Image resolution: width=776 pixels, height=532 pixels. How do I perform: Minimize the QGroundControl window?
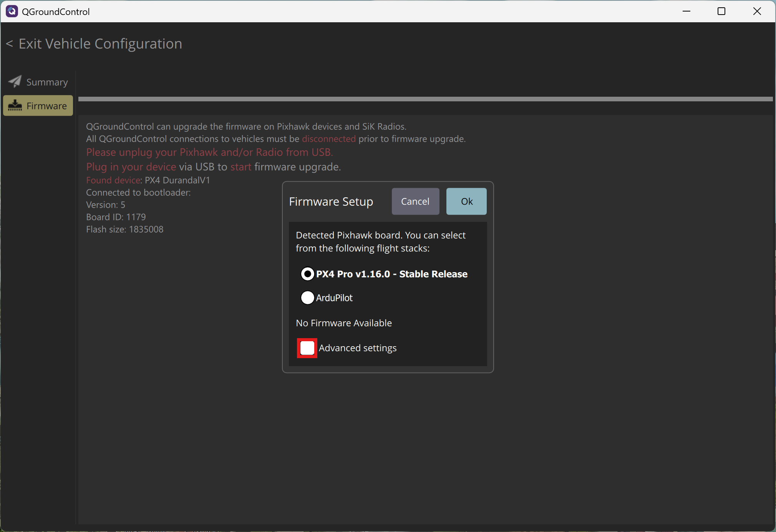[x=686, y=12]
